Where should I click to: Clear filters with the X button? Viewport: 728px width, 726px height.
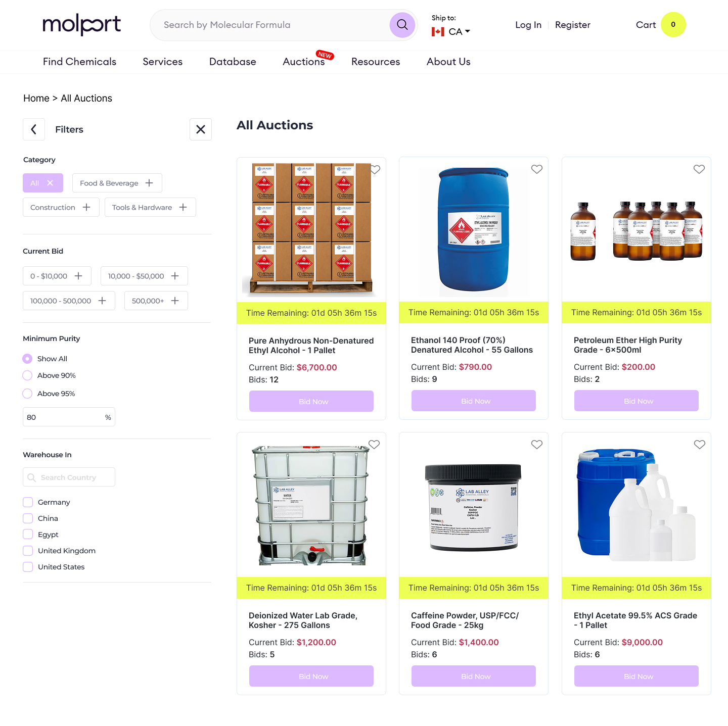click(201, 129)
